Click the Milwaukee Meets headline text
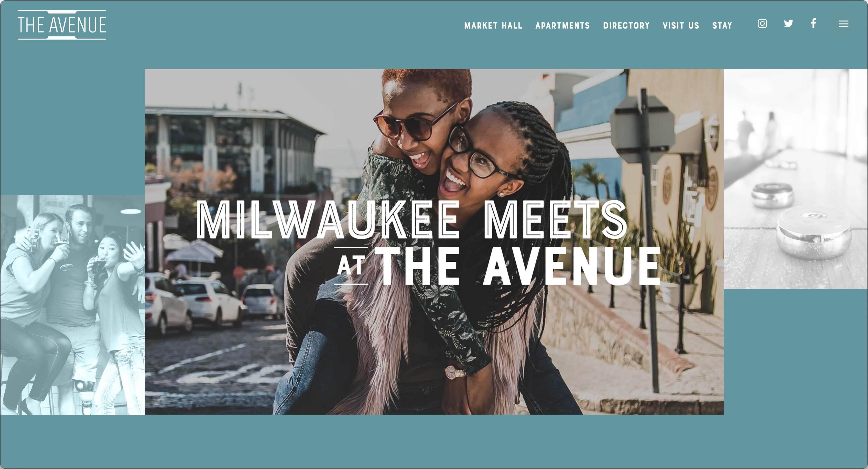 pos(412,219)
